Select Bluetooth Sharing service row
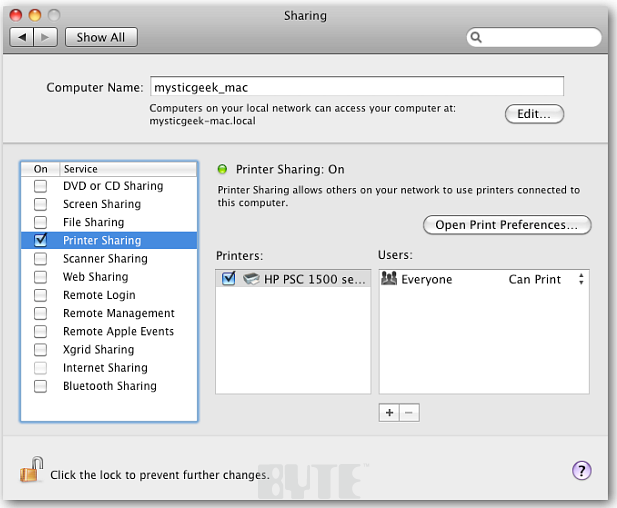The width and height of the screenshot is (617, 508). tap(109, 386)
